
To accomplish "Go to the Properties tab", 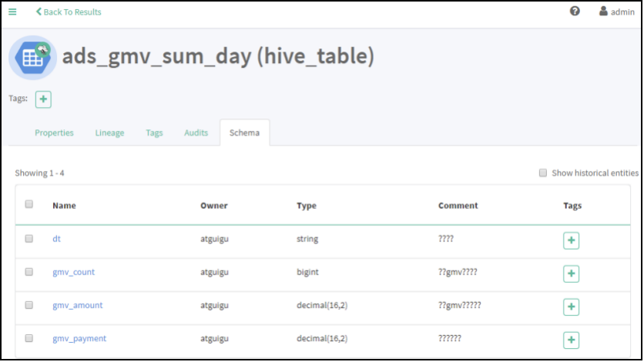I will (x=54, y=132).
